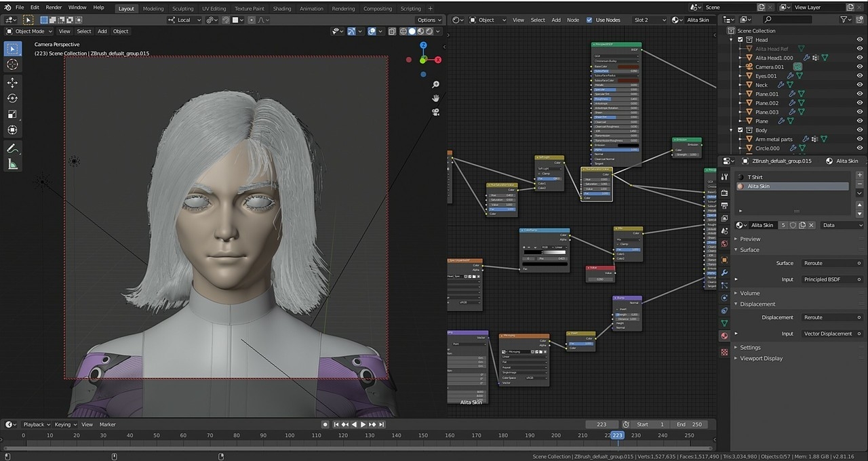Open the Playback popover in timeline
Viewport: 868px width, 461px height.
(x=36, y=424)
